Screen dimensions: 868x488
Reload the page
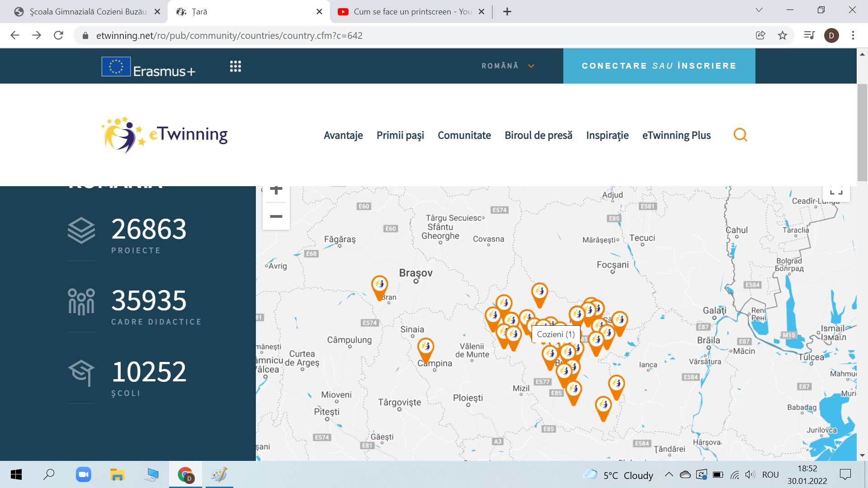click(58, 35)
